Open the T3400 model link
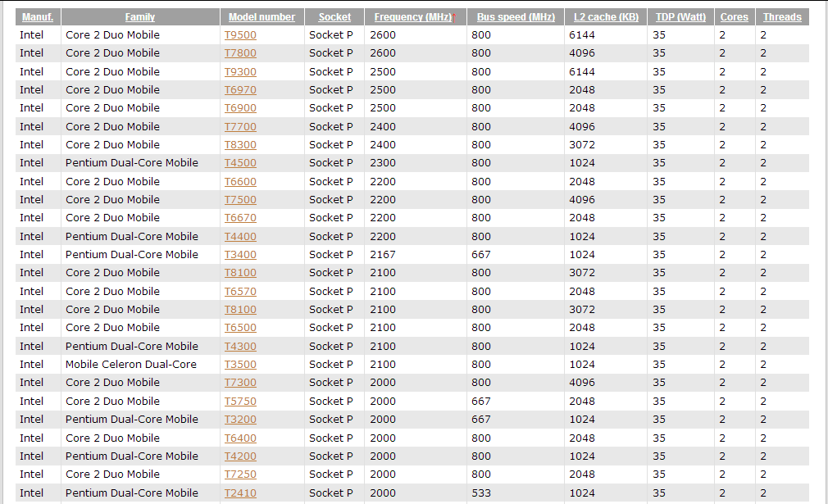Viewport: 828px width, 504px height. coord(240,254)
